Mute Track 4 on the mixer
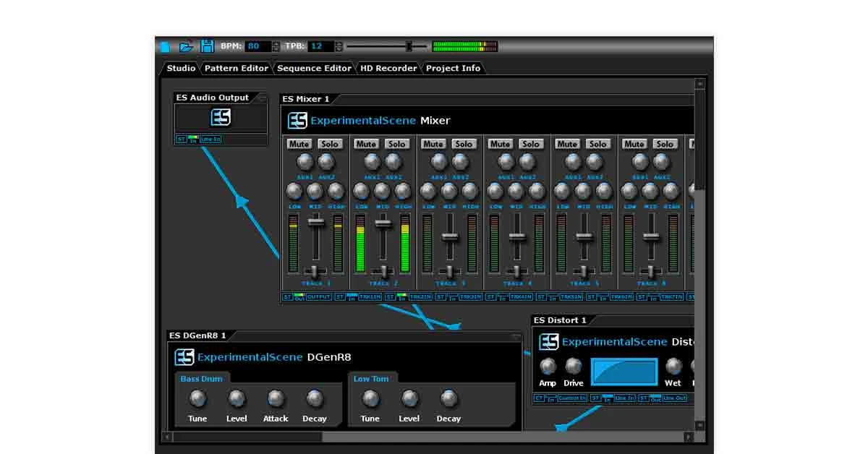Viewport: 868px width, 454px height. pyautogui.click(x=500, y=143)
